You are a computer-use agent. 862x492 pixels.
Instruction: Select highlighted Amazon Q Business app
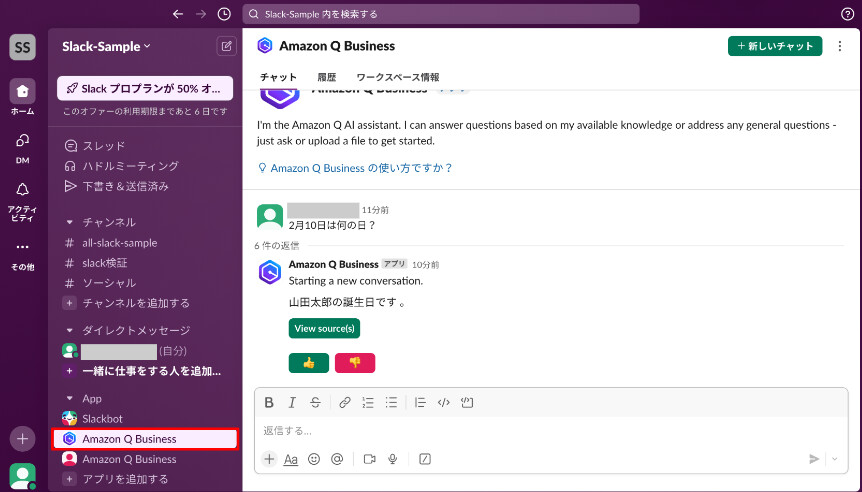[x=145, y=439]
